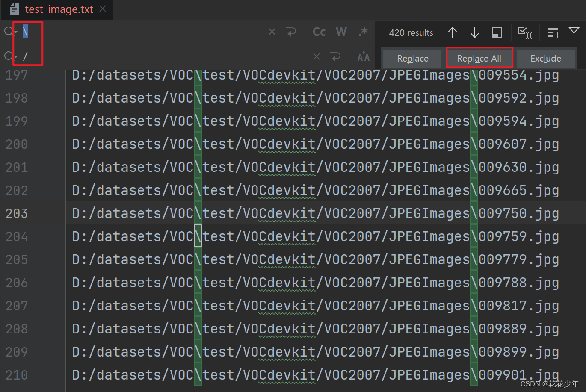Click line number 204 in the gutter

[x=17, y=237]
